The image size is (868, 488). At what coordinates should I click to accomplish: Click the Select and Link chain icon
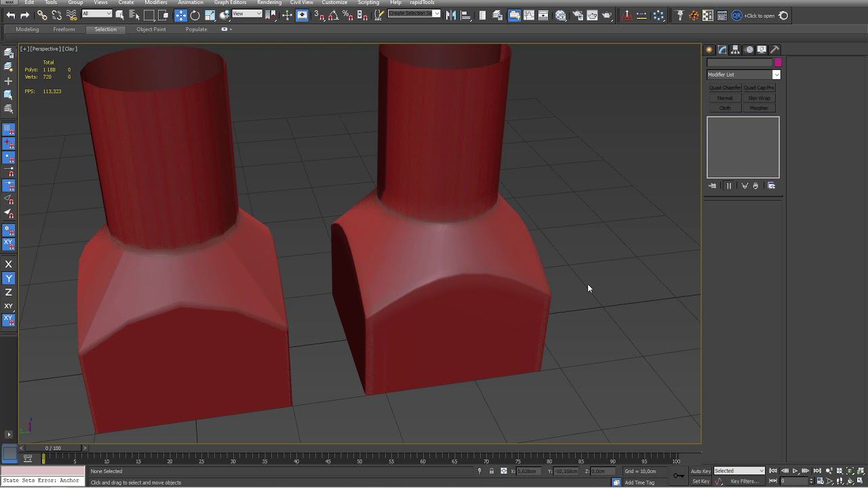[x=42, y=16]
